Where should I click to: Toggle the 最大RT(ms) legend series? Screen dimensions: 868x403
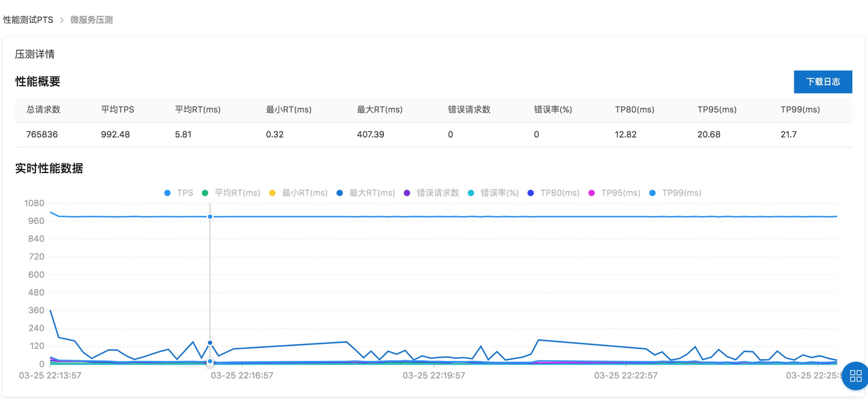[x=365, y=193]
